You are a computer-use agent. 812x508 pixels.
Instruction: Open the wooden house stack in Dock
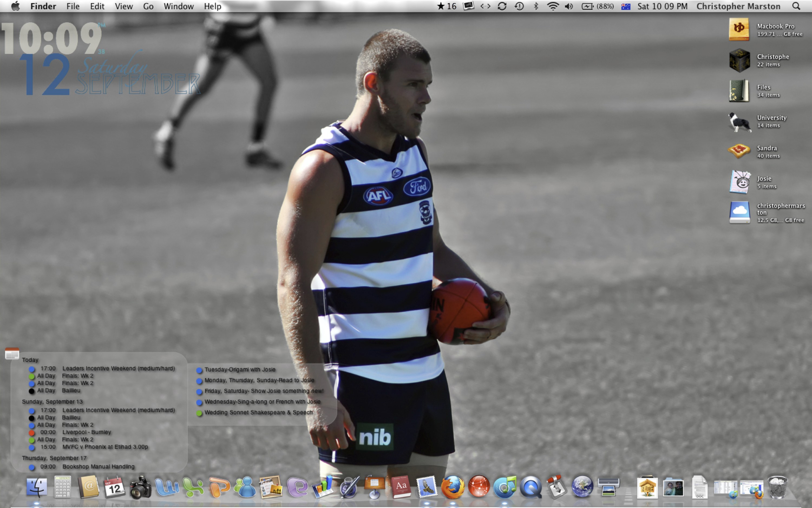647,487
